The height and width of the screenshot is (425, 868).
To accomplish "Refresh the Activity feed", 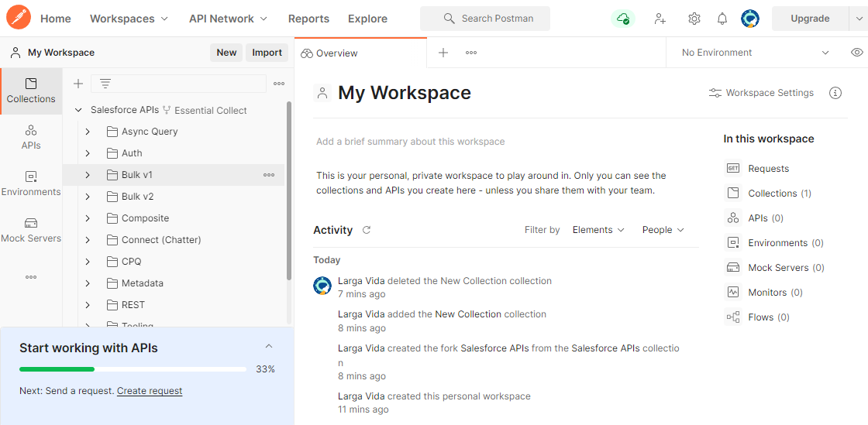I will 367,230.
